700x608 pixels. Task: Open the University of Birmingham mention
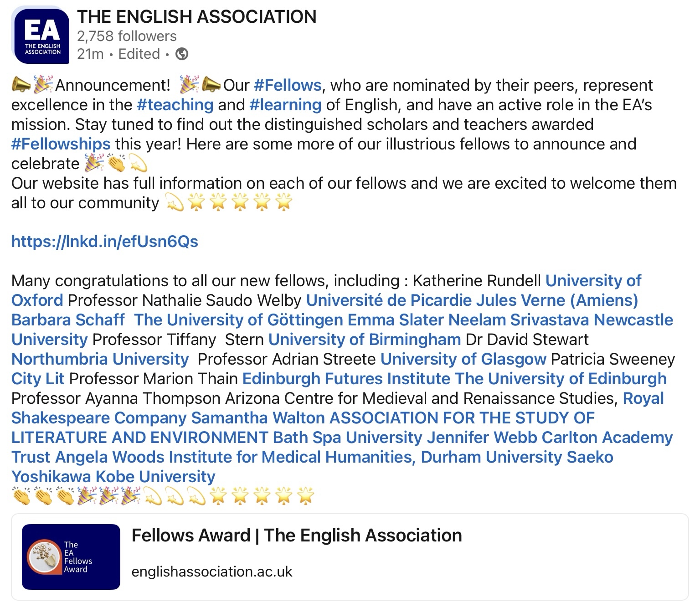364,340
